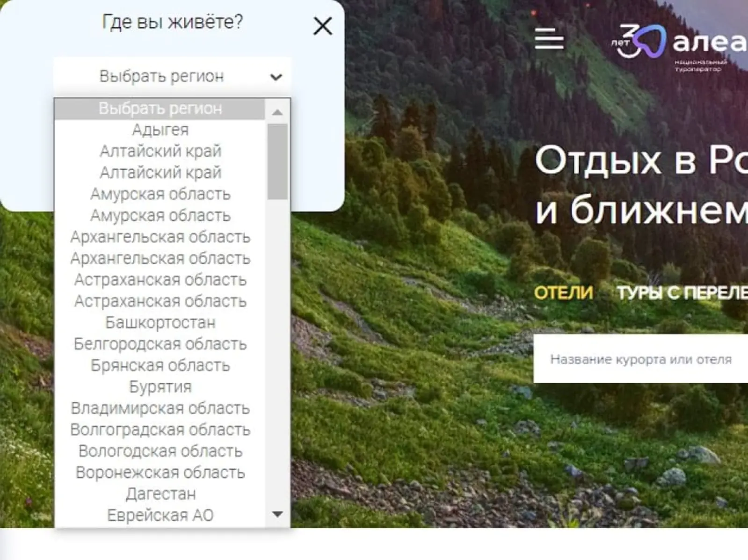Choose 'Владимирская область' option

tap(160, 408)
